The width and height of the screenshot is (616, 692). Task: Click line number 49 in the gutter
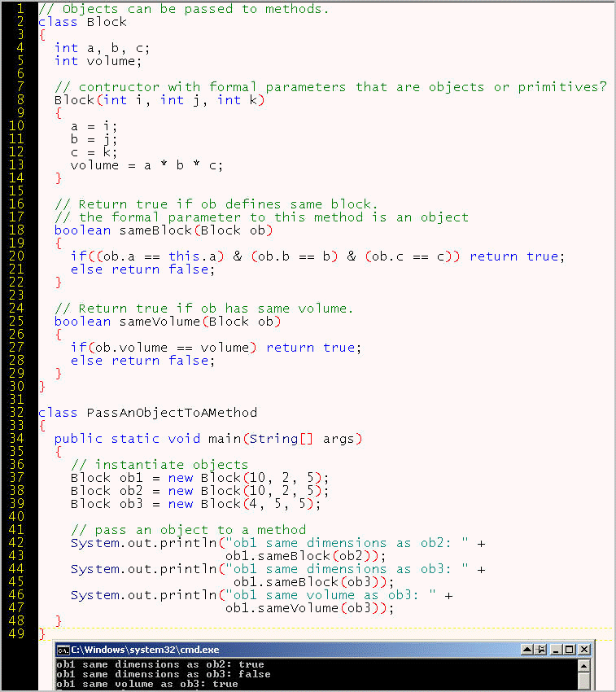coord(16,633)
